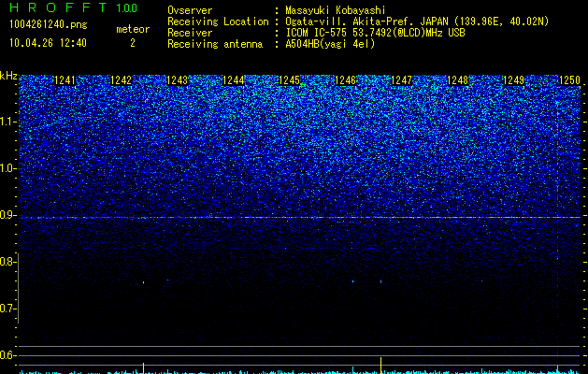Click the Receiving antenna label
The image size is (588, 374).
pos(215,44)
